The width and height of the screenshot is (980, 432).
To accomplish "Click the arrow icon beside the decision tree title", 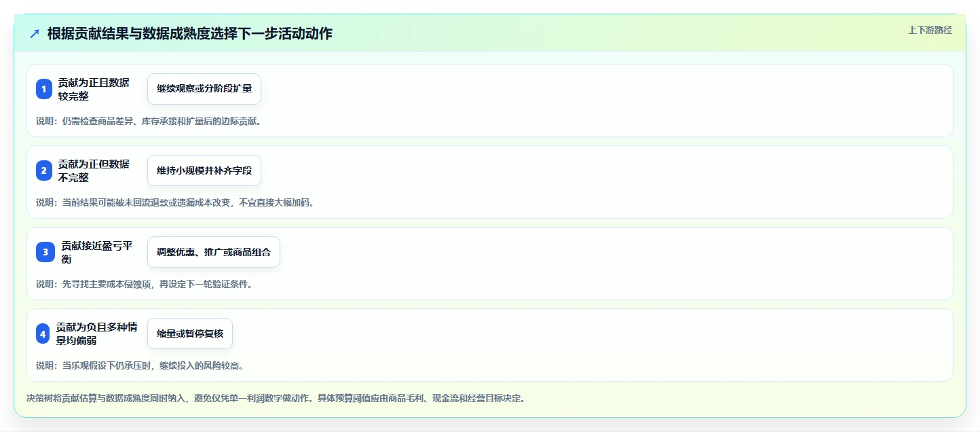I will coord(35,34).
